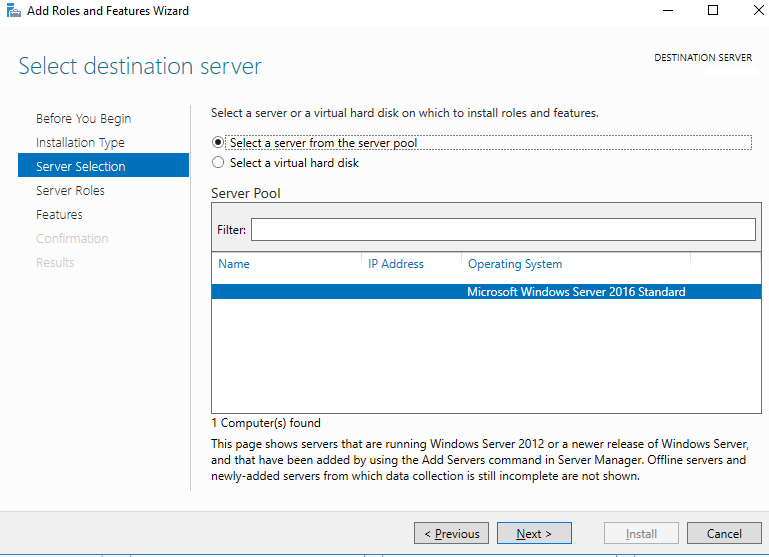
Task: Close the Add Roles and Features Wizard
Action: (758, 10)
